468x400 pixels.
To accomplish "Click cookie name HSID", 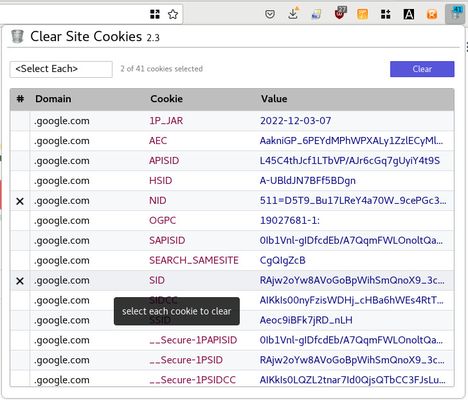I will pyautogui.click(x=161, y=181).
